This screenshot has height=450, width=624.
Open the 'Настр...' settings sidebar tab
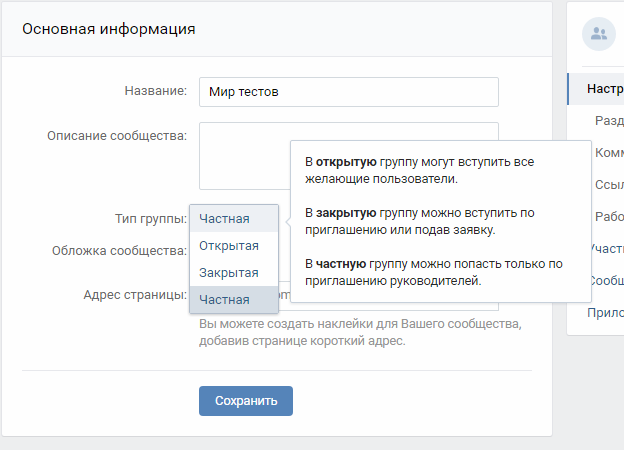(604, 88)
